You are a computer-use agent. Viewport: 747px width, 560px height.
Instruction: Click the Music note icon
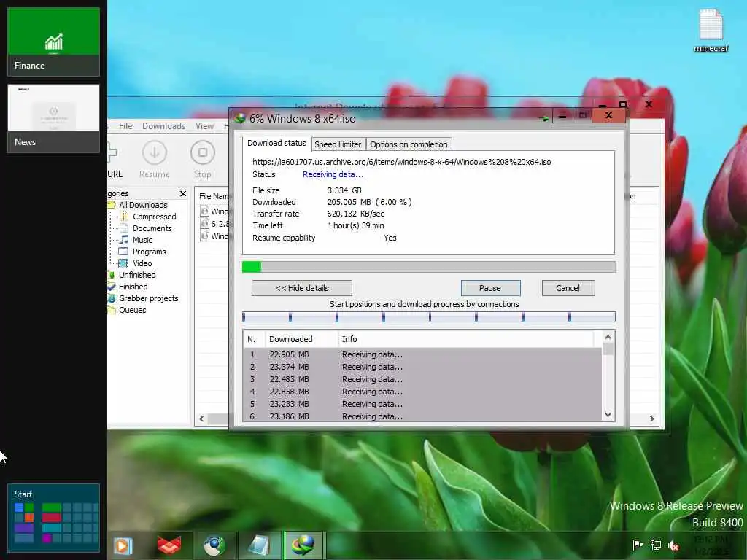pyautogui.click(x=124, y=239)
